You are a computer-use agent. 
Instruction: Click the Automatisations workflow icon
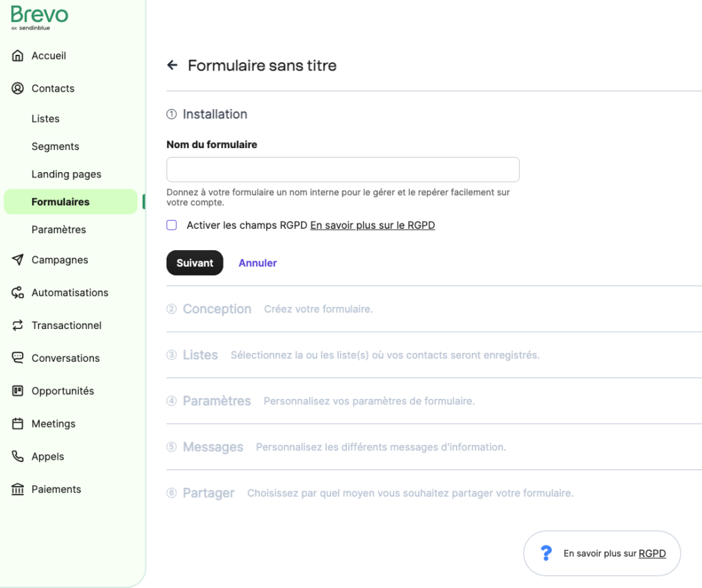click(18, 293)
